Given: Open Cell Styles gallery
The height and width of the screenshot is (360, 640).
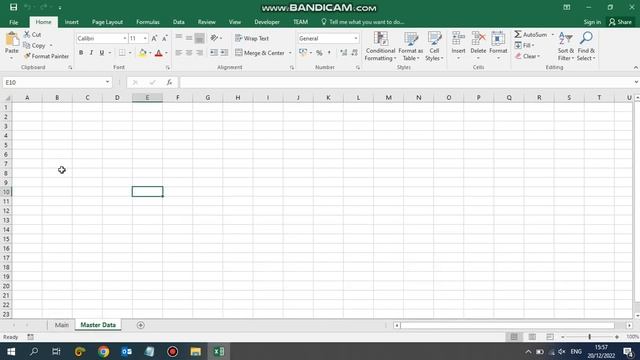Looking at the screenshot, I should (434, 47).
